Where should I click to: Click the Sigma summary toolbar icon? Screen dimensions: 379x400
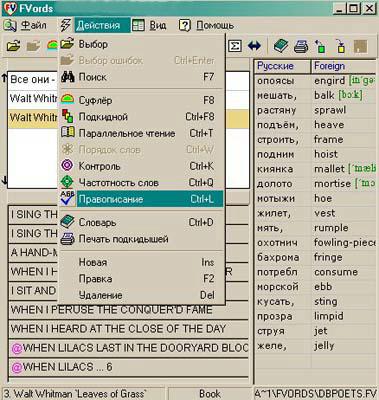(x=235, y=46)
